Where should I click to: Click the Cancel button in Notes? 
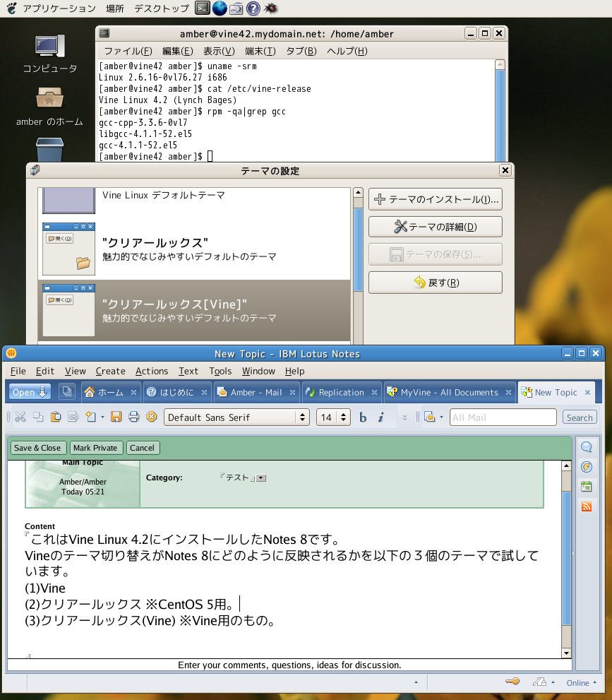click(x=143, y=448)
